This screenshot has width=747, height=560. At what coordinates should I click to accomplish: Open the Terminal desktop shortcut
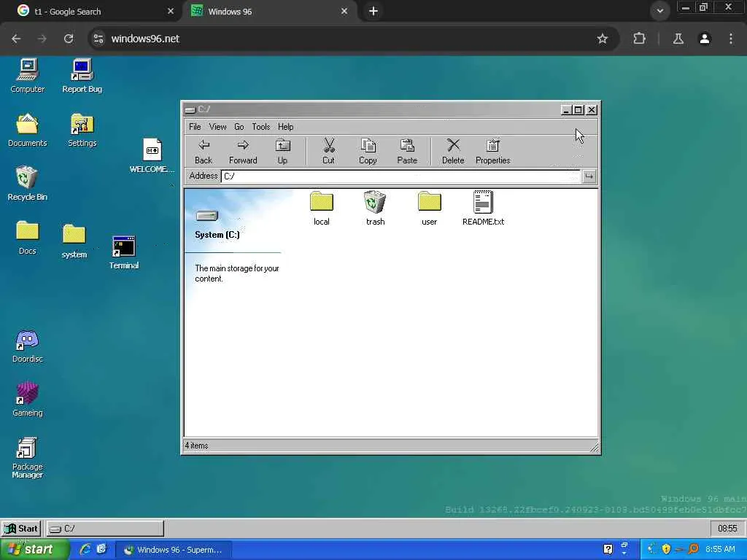[x=124, y=252]
